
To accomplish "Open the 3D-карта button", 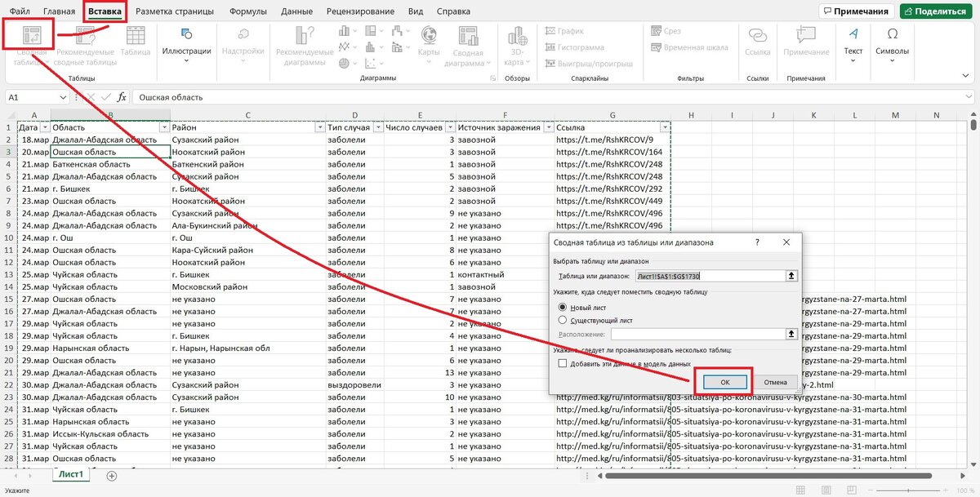I will (515, 47).
